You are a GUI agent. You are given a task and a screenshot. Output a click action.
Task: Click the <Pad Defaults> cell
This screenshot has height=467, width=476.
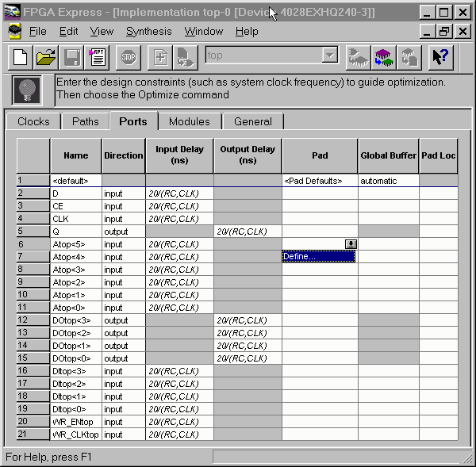320,181
